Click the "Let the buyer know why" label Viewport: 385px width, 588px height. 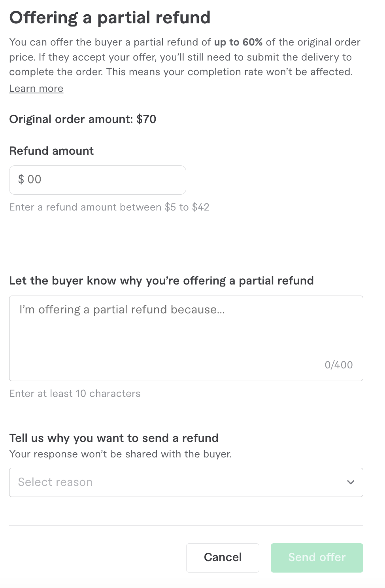click(161, 281)
